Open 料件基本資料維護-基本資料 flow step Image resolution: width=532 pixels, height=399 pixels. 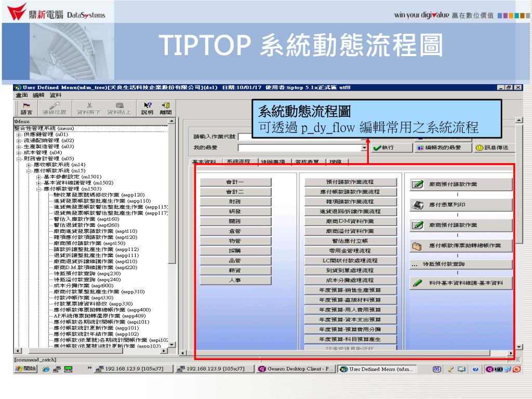(461, 283)
